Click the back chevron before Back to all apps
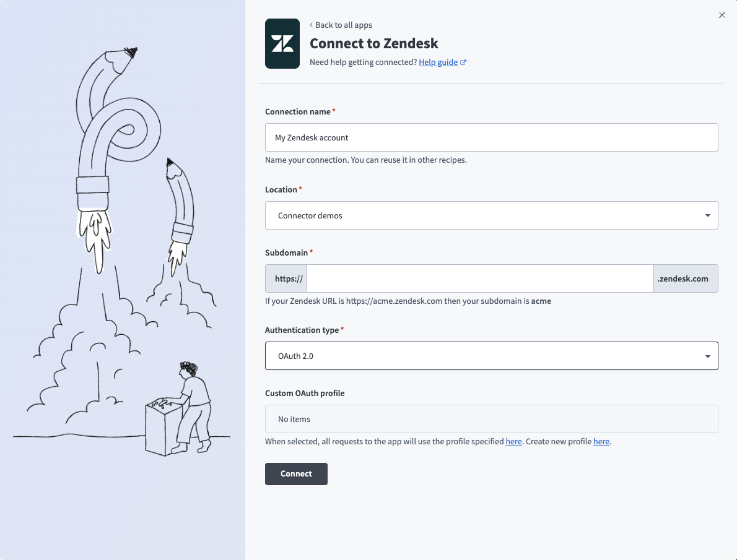 coord(310,25)
